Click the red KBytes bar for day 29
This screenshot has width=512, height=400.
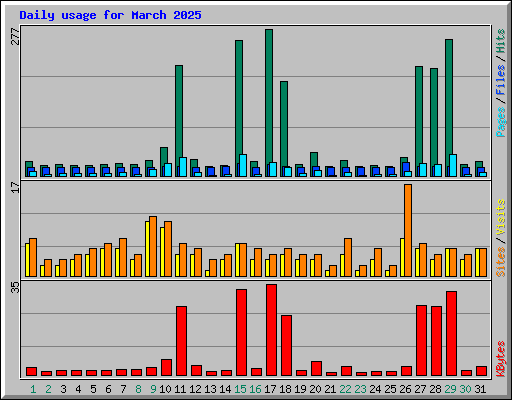pos(451,334)
